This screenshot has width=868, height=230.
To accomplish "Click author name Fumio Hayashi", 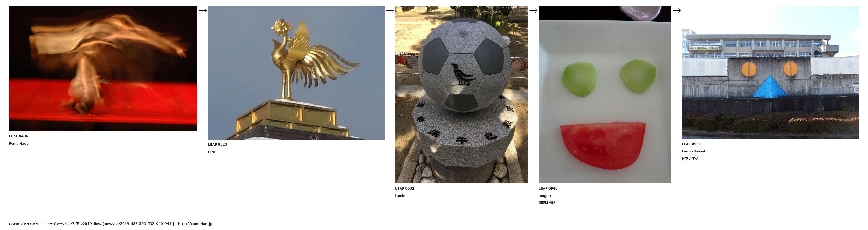I will click(694, 151).
